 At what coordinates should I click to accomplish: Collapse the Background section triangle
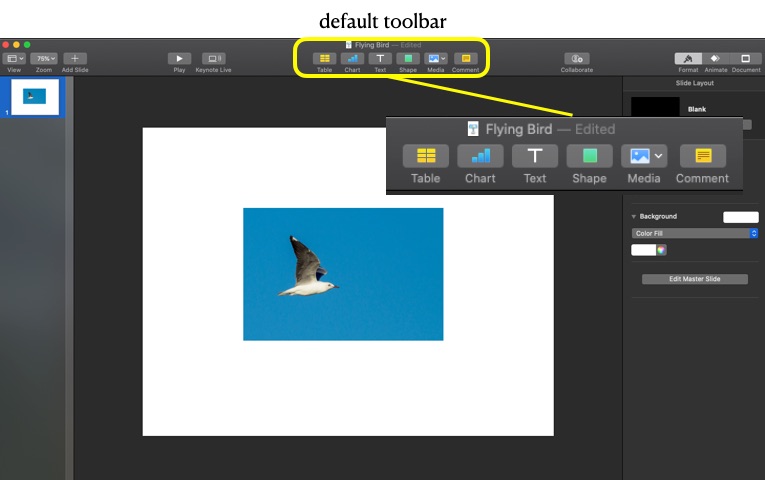click(x=633, y=217)
